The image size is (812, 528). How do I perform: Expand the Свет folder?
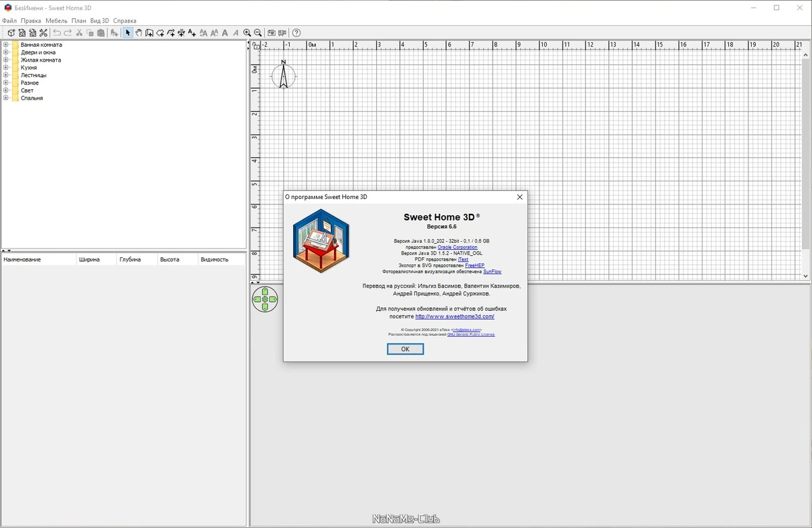point(6,90)
